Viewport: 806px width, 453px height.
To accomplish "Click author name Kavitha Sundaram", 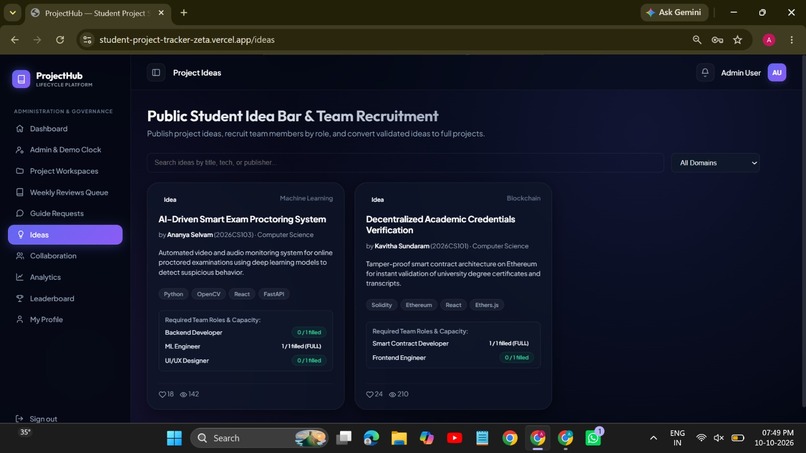I will coord(401,246).
